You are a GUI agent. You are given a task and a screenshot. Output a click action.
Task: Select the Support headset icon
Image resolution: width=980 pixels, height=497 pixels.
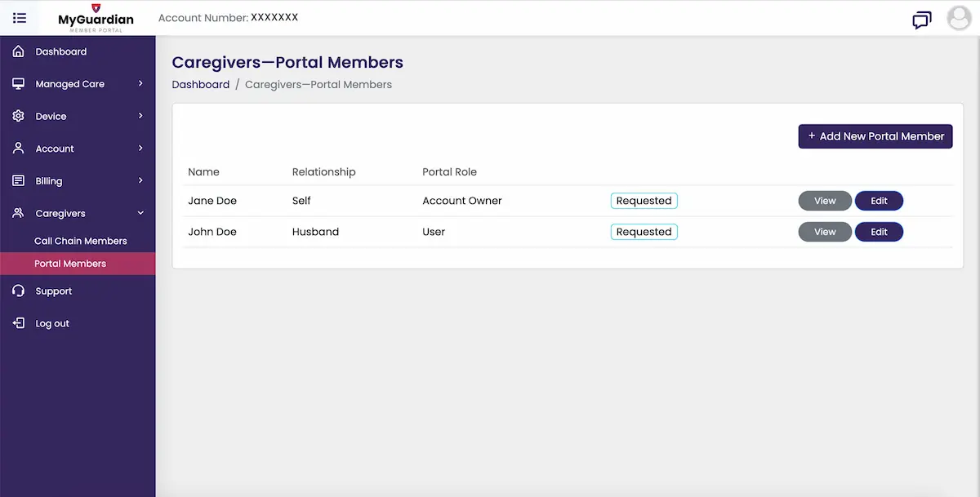click(x=18, y=291)
